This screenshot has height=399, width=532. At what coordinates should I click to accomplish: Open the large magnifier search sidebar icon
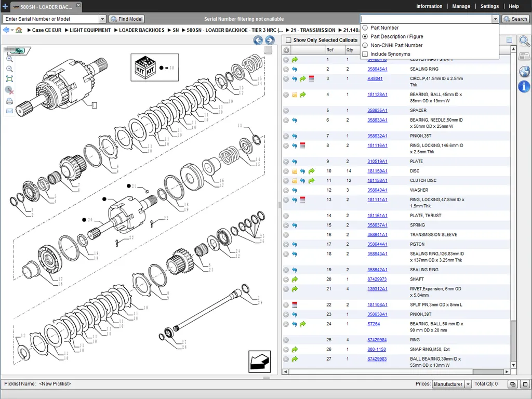coord(524,42)
